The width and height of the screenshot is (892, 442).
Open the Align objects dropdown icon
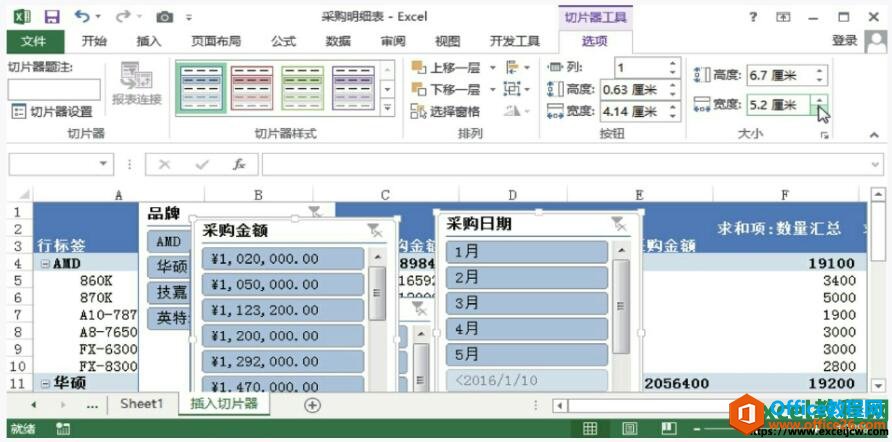(x=518, y=68)
